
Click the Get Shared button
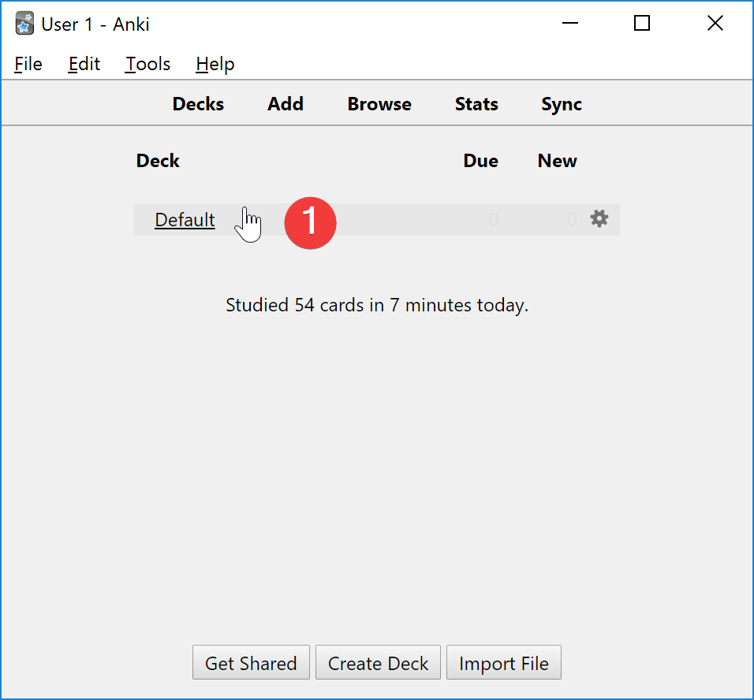(x=251, y=662)
